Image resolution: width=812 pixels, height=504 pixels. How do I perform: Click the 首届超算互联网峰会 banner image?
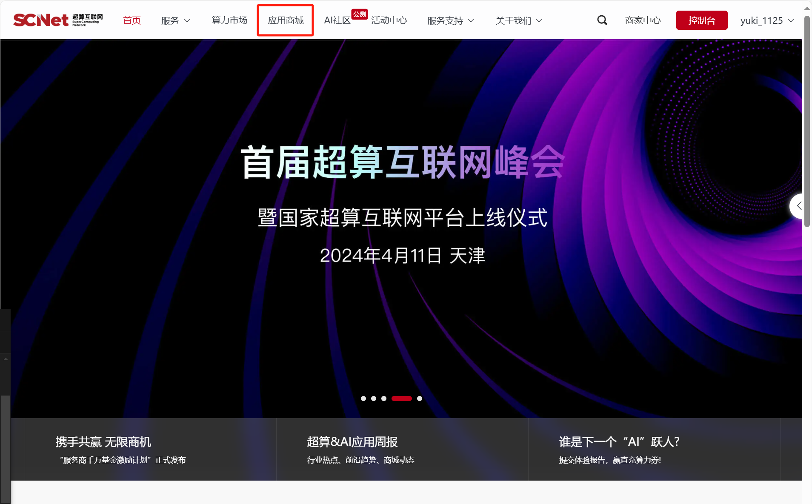[402, 204]
